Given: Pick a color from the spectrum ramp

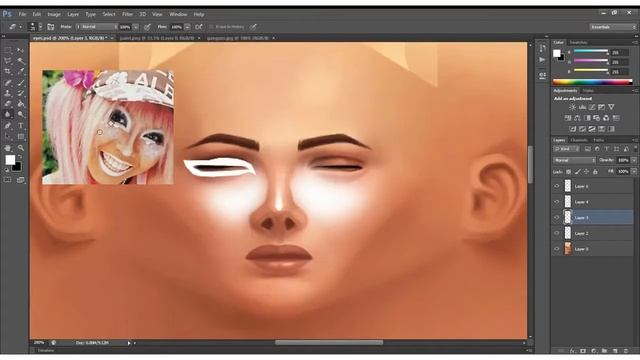Looking at the screenshot, I should tap(592, 82).
